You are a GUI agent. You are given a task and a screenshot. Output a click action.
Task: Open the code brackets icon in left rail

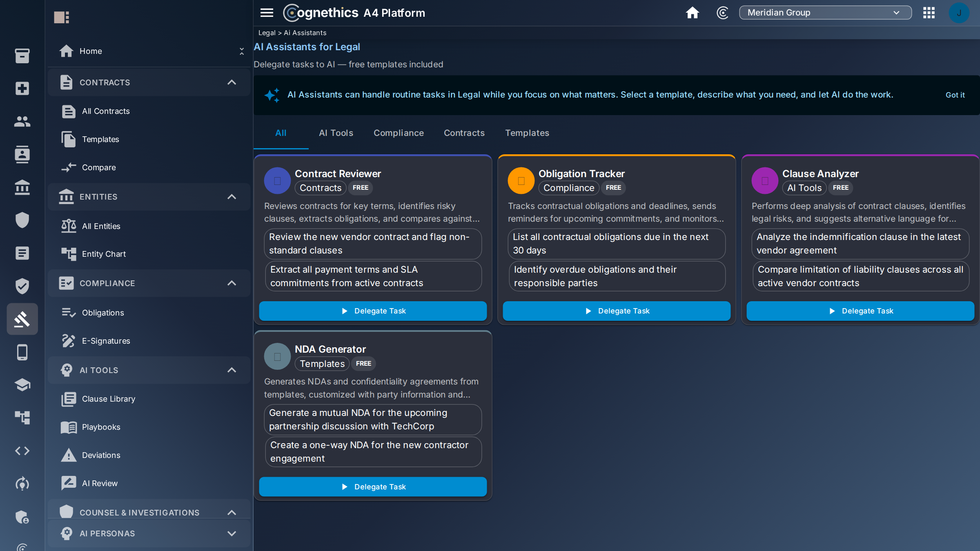tap(22, 451)
